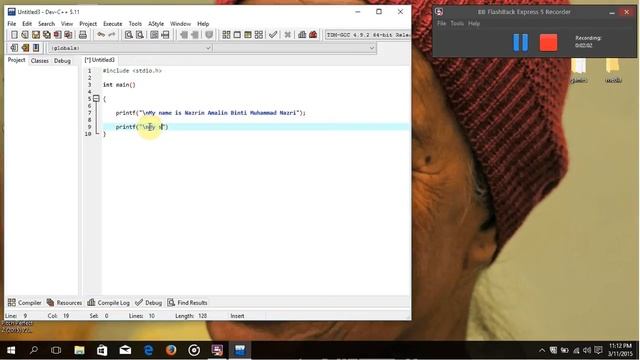Image resolution: width=640 pixels, height=360 pixels.
Task: Open the Debug bottom panel tab
Action: pyautogui.click(x=149, y=302)
